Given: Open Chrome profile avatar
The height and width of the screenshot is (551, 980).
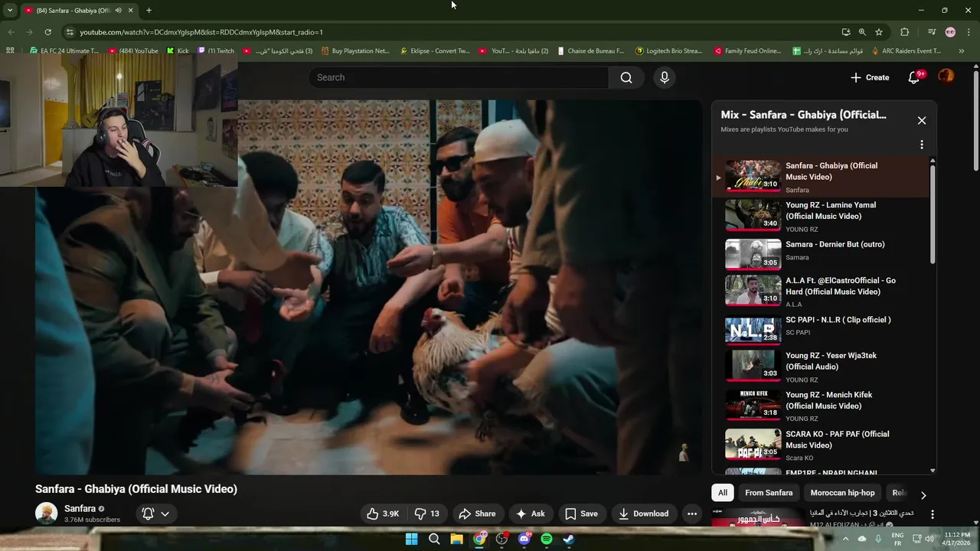Looking at the screenshot, I should point(950,32).
